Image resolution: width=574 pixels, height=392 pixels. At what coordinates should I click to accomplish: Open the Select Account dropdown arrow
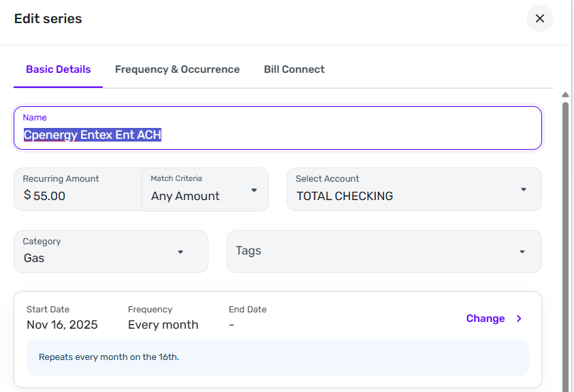[524, 190]
